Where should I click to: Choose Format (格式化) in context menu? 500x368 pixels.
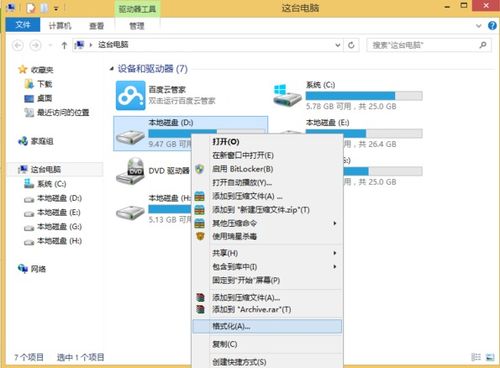pos(268,326)
